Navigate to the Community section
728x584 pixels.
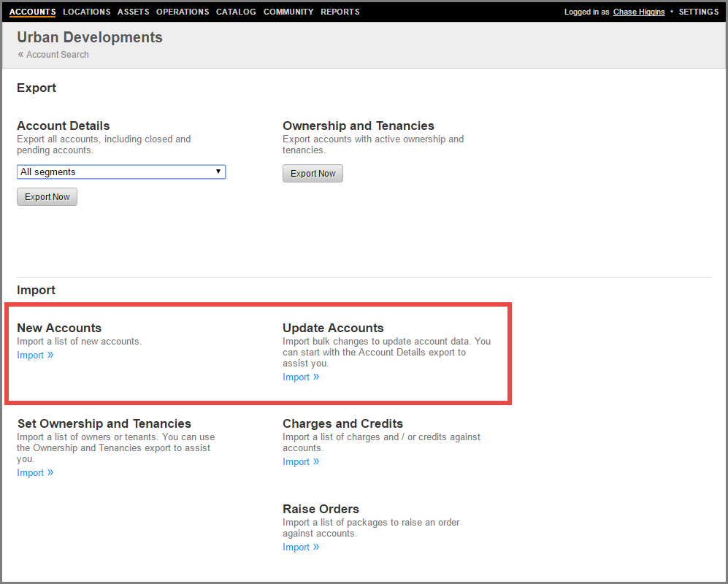coord(288,12)
